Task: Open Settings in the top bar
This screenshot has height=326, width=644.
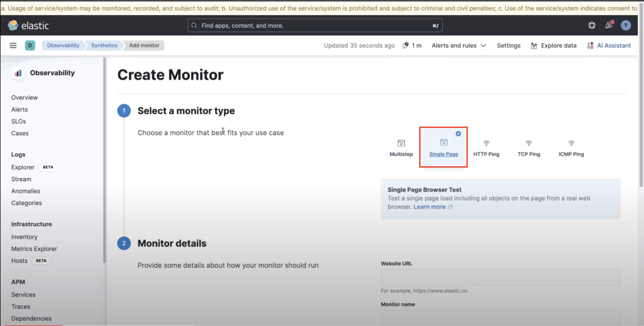Action: point(509,46)
